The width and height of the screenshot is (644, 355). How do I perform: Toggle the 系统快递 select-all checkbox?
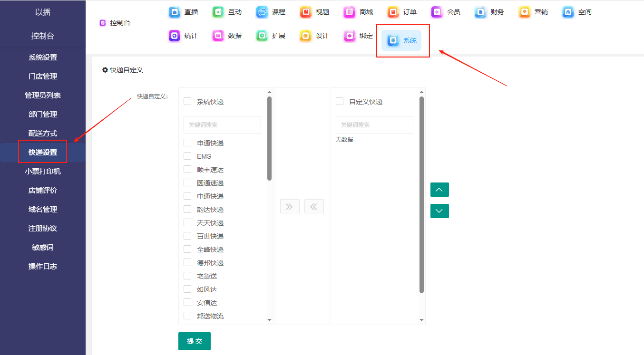[x=187, y=102]
